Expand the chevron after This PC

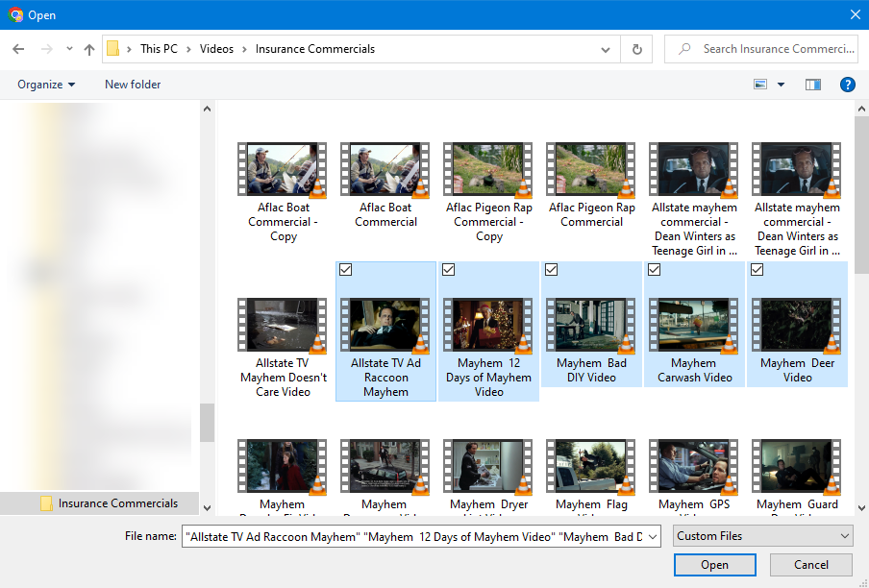(x=188, y=49)
